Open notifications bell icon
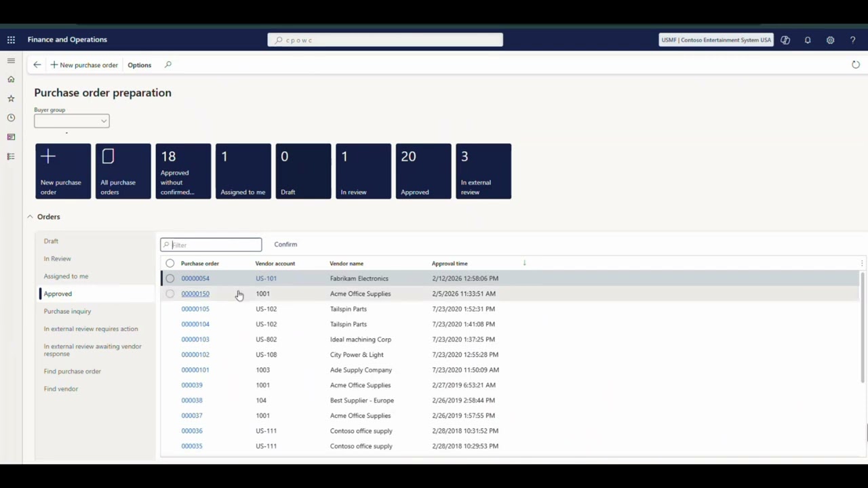868x488 pixels. coord(808,40)
